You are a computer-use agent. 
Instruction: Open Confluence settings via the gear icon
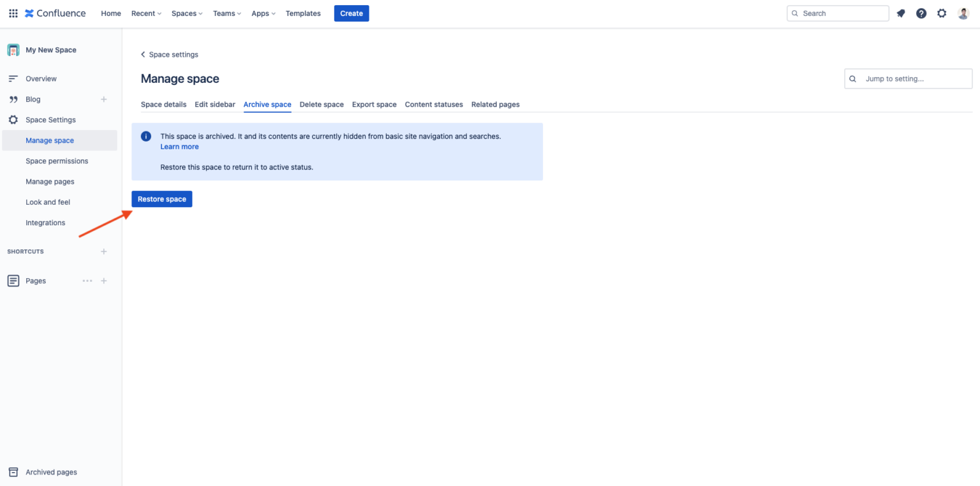(x=942, y=13)
